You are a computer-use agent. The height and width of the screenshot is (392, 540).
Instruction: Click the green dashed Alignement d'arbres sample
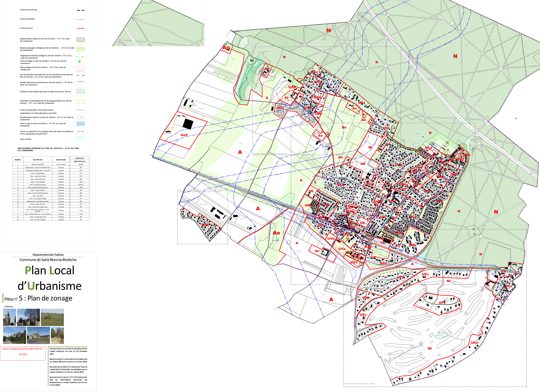(x=80, y=57)
